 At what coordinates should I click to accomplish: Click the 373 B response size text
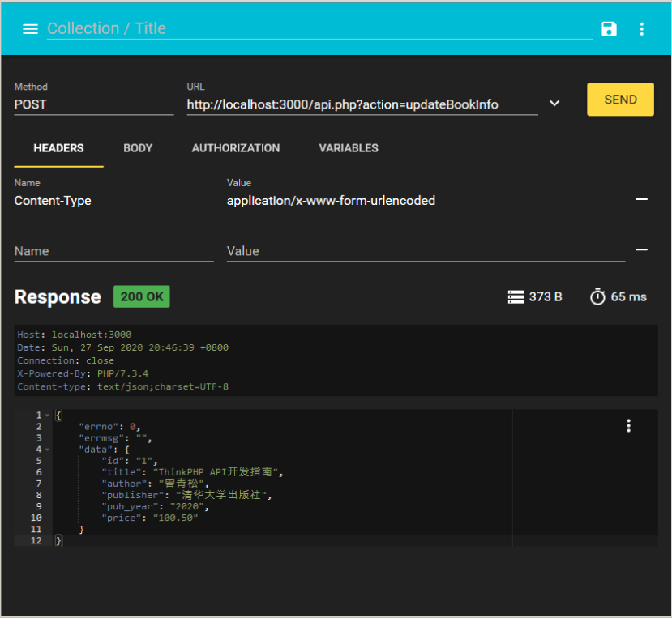tap(546, 296)
